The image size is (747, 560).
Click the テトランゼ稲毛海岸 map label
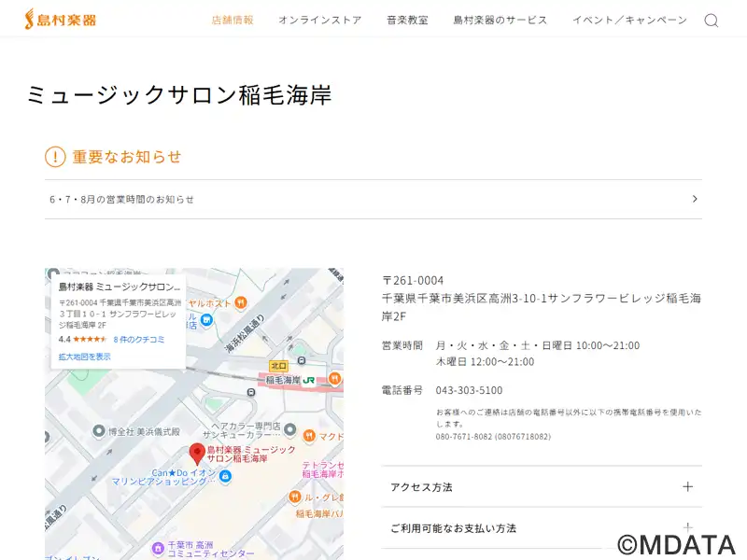point(322,469)
